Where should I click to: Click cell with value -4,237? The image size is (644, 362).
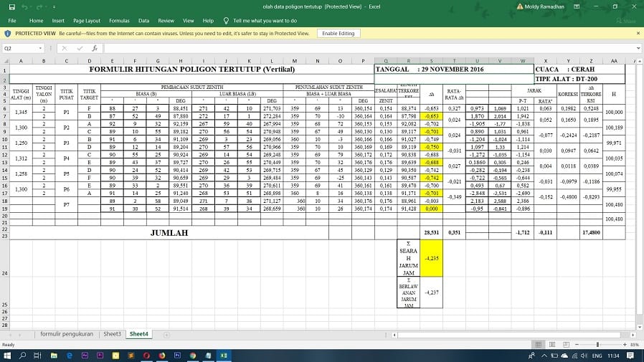coord(431,292)
